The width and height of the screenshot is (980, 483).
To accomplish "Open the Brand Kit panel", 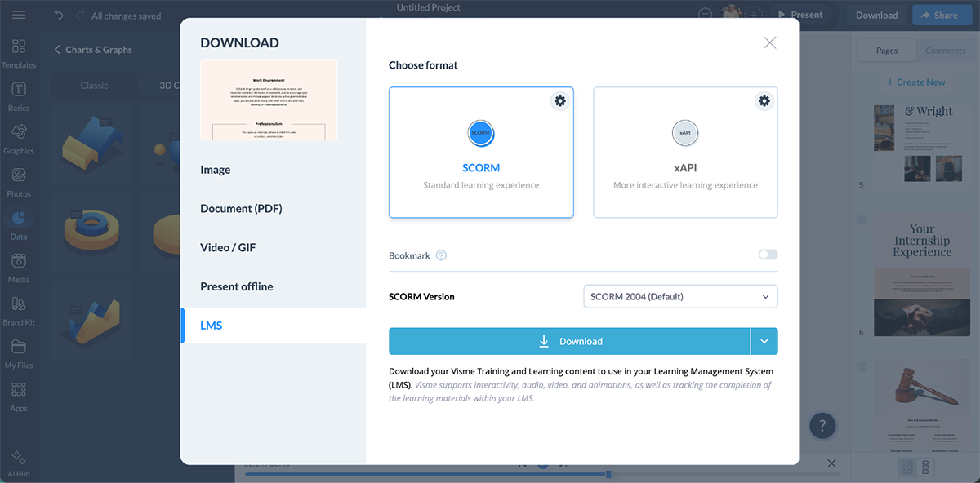I will point(19,310).
